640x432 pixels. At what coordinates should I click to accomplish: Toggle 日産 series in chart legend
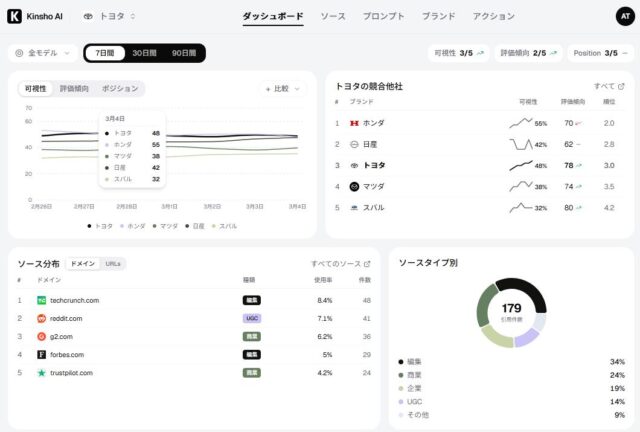[x=195, y=226]
